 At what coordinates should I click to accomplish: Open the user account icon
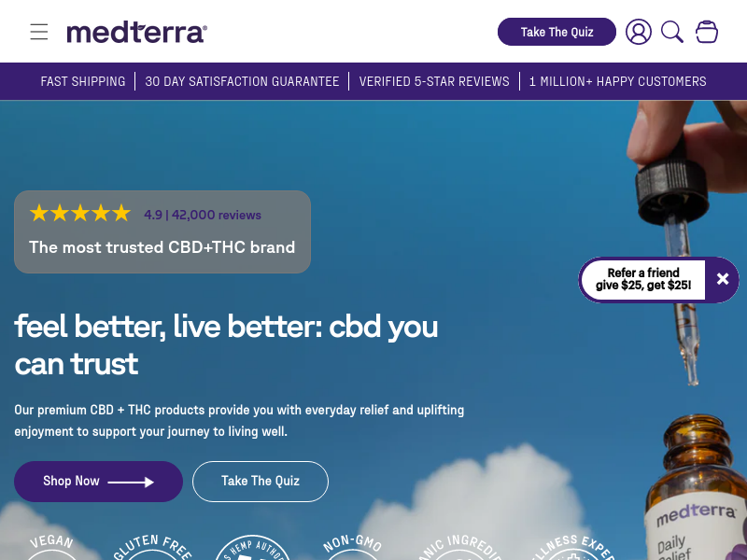[x=639, y=32]
